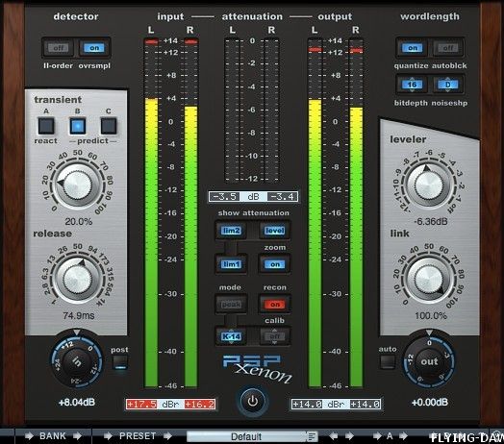Toggle the zoom on switch

[x=275, y=264]
